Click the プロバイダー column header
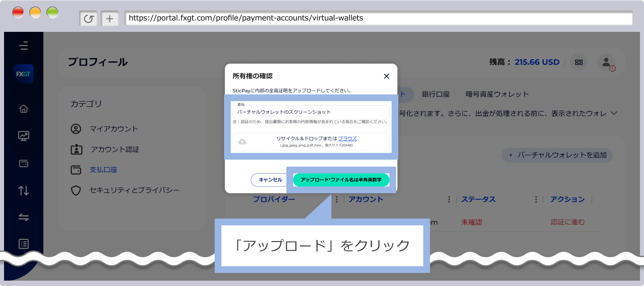This screenshot has width=644, height=286. [x=274, y=199]
